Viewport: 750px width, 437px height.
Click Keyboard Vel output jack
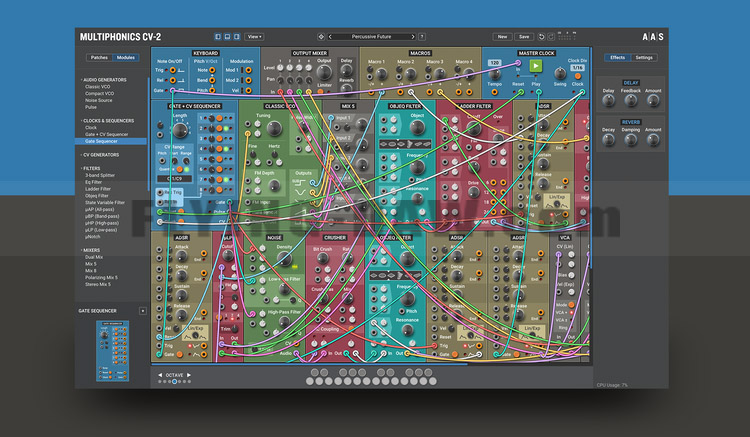click(x=248, y=90)
